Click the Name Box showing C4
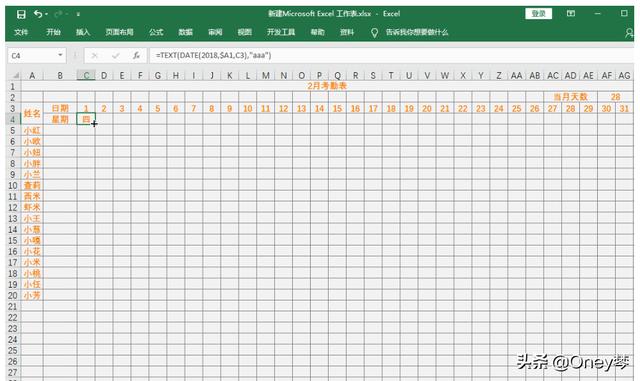The width and height of the screenshot is (640, 381). click(32, 56)
